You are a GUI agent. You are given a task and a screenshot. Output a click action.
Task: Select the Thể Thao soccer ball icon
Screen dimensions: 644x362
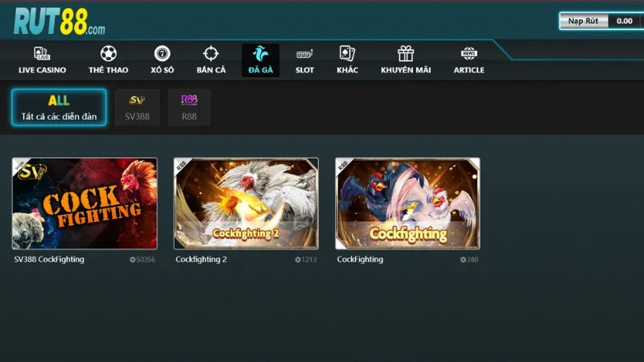(109, 53)
